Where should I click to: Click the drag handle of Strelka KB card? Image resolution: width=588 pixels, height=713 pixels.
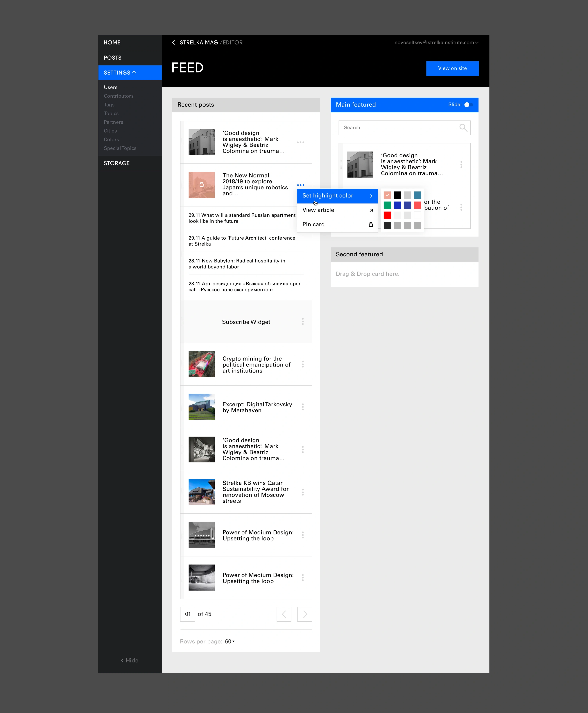(182, 492)
